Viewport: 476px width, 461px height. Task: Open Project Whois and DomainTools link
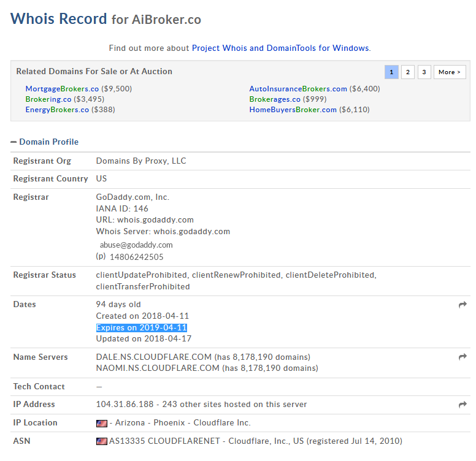280,48
